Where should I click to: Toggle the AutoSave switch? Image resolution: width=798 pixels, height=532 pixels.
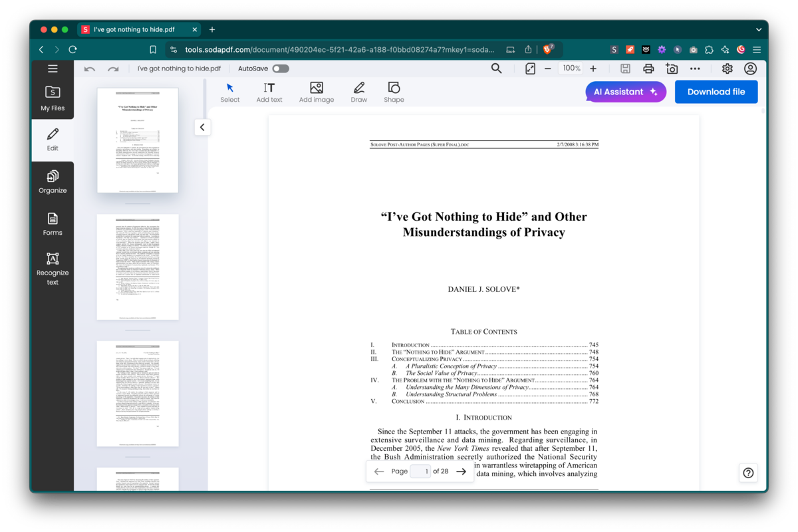point(281,68)
